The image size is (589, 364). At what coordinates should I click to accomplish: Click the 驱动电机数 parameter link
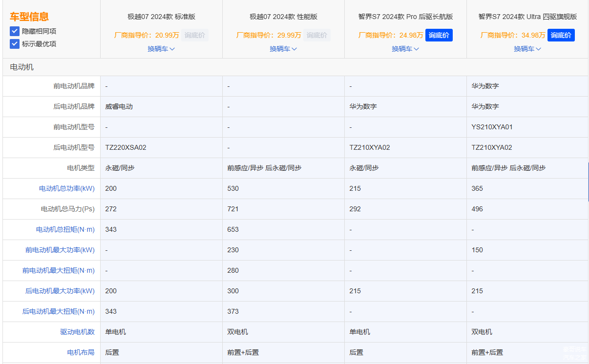78,332
